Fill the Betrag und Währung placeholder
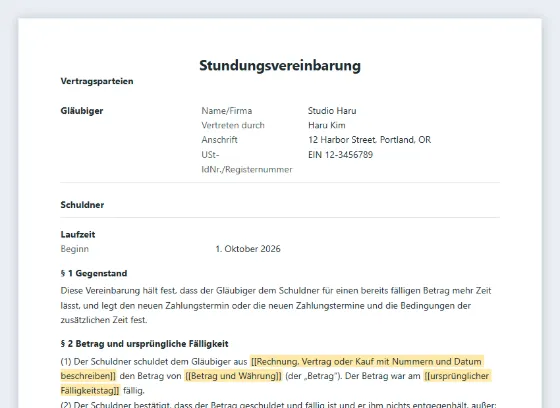The image size is (560, 408). coord(233,376)
